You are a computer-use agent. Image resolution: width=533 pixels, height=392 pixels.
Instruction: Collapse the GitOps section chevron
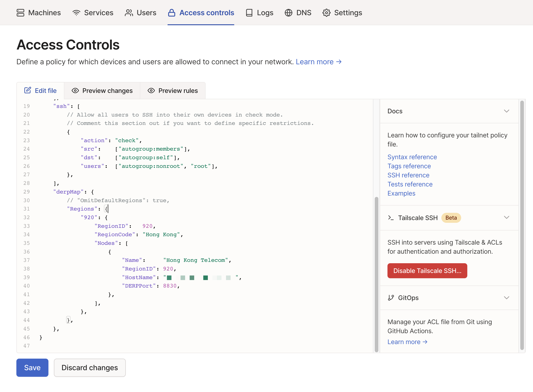click(506, 298)
